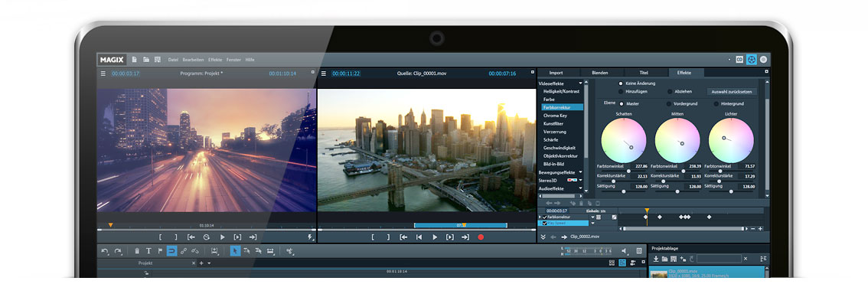Undo the last action
This screenshot has width=868, height=294.
[x=105, y=251]
